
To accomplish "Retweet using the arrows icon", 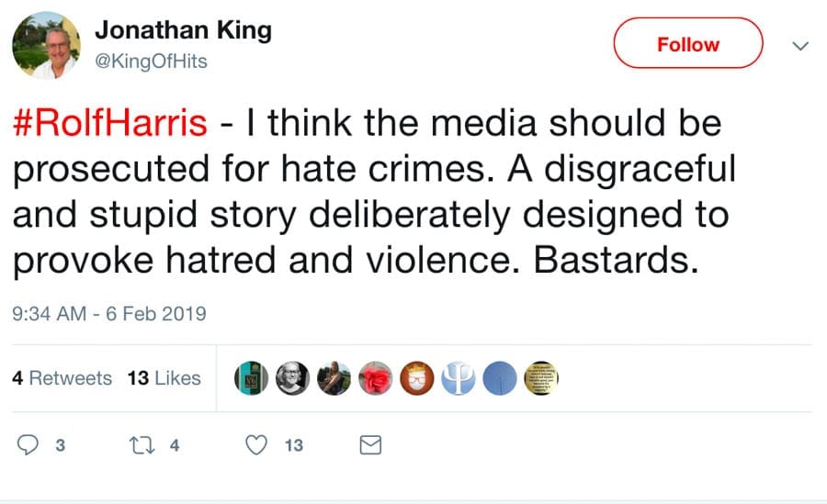I will (141, 445).
